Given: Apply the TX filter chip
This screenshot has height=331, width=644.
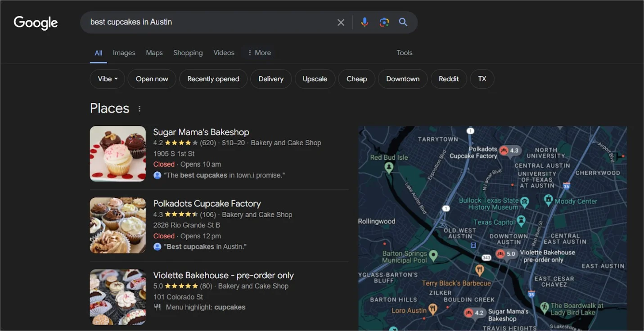Looking at the screenshot, I should [482, 79].
